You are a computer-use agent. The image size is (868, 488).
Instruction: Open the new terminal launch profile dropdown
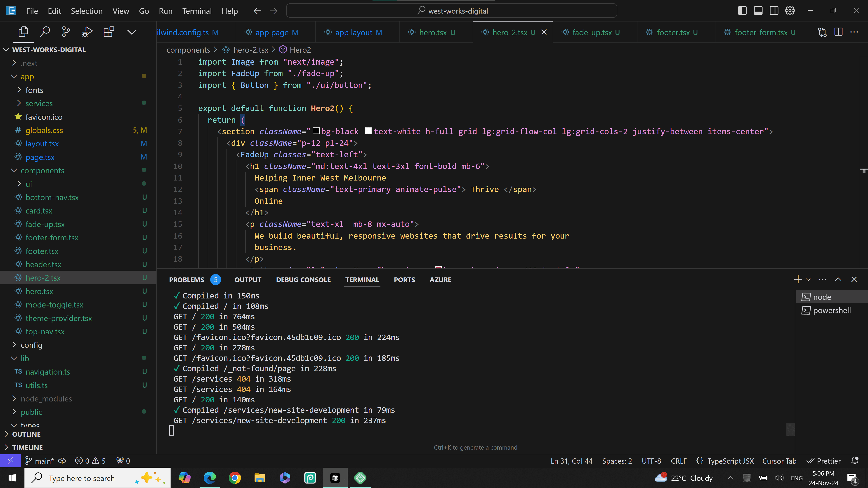808,279
